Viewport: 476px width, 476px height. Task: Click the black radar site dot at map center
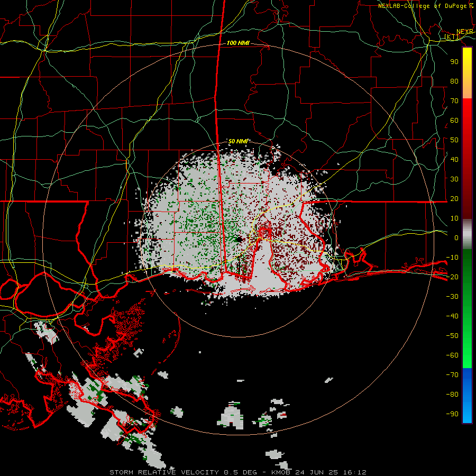click(239, 240)
